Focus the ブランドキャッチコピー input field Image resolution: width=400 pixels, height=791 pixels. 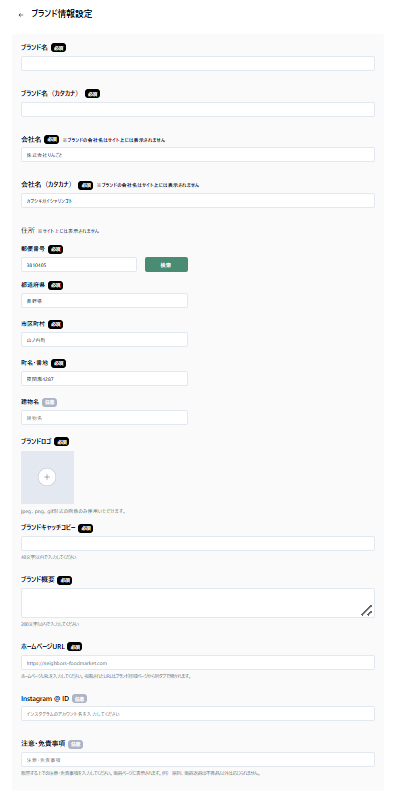point(198,543)
